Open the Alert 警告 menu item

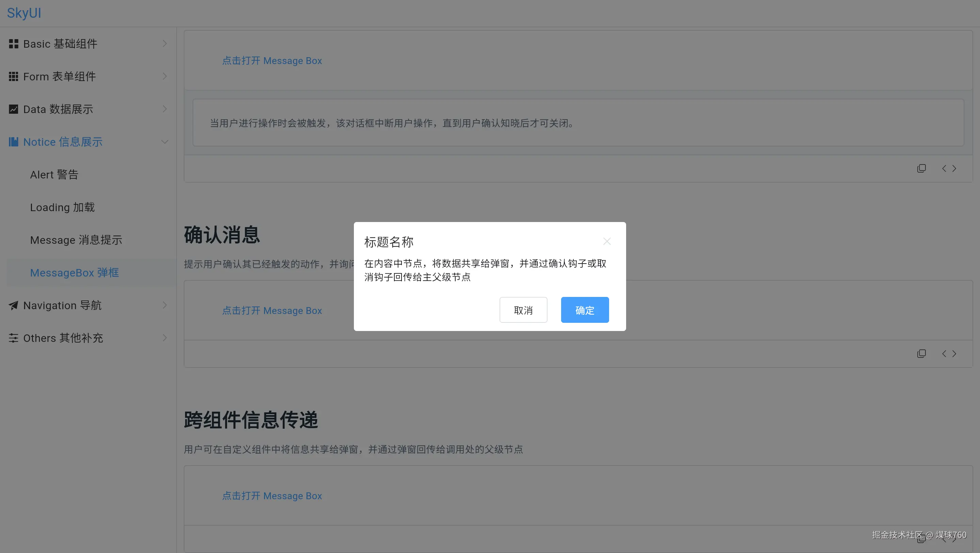pos(54,175)
